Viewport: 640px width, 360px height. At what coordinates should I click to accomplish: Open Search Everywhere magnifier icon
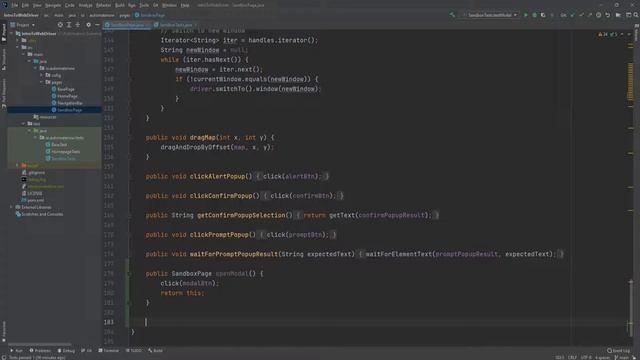click(x=636, y=15)
